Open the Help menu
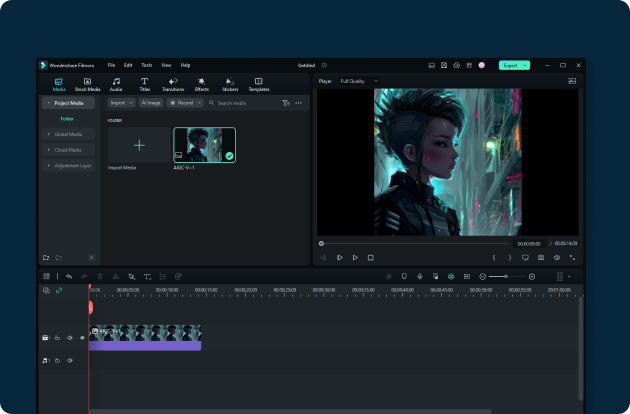 pyautogui.click(x=185, y=65)
